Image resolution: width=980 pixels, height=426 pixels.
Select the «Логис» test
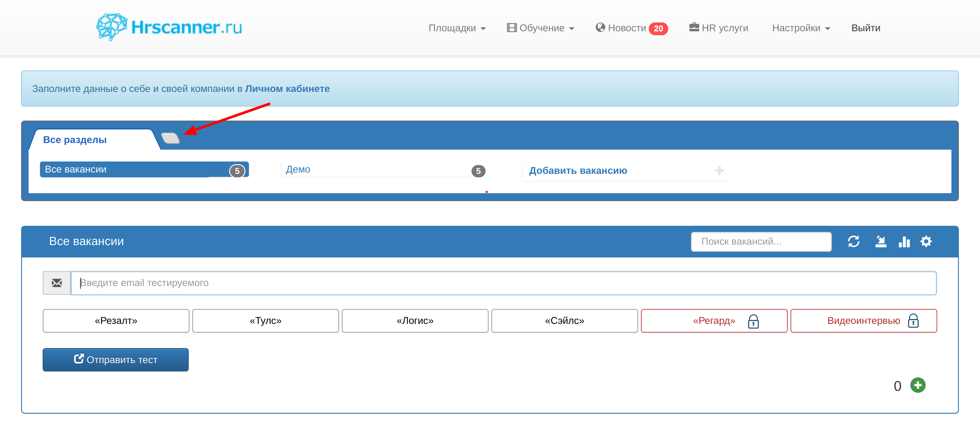[415, 321]
